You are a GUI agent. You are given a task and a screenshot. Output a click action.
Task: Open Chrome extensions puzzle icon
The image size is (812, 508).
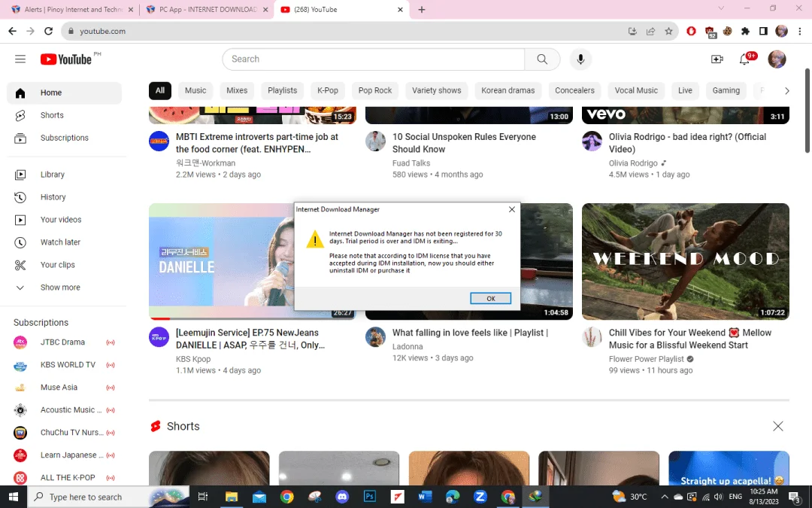point(745,31)
